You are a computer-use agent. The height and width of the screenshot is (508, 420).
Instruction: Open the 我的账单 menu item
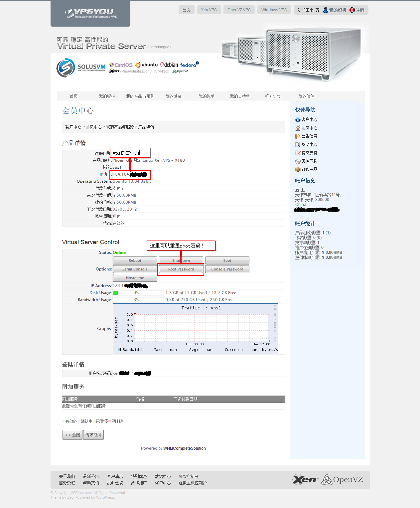click(207, 96)
